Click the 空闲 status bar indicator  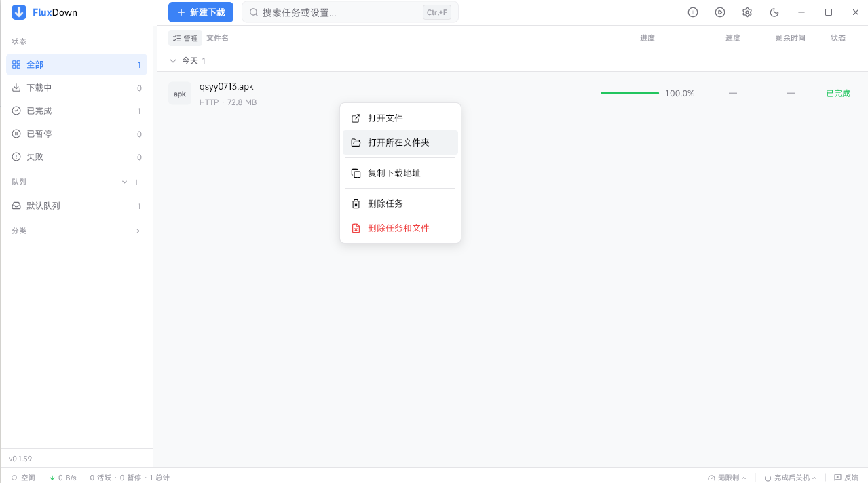(x=23, y=478)
